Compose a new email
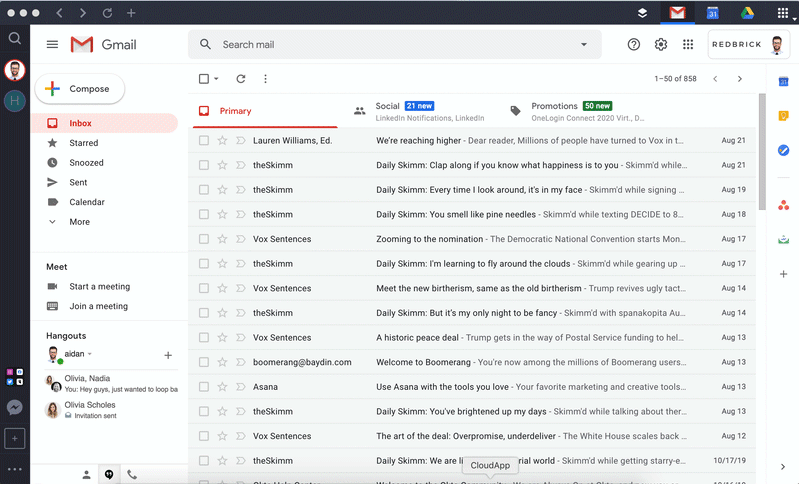The height and width of the screenshot is (484, 799). coord(80,89)
